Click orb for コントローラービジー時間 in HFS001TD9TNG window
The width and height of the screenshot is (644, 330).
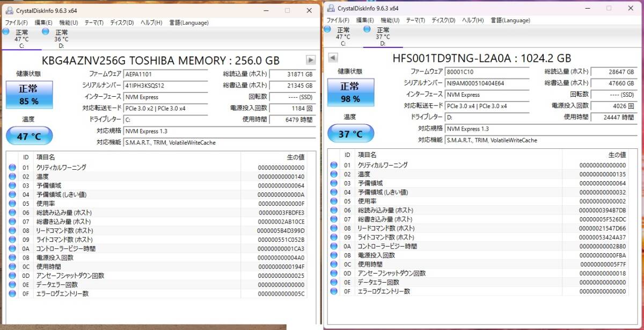tap(334, 247)
